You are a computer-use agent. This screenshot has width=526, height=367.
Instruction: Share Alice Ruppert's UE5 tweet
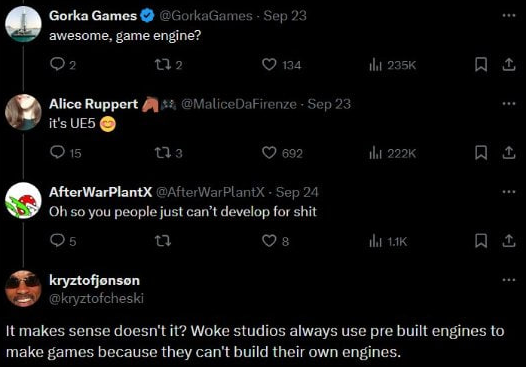point(509,153)
